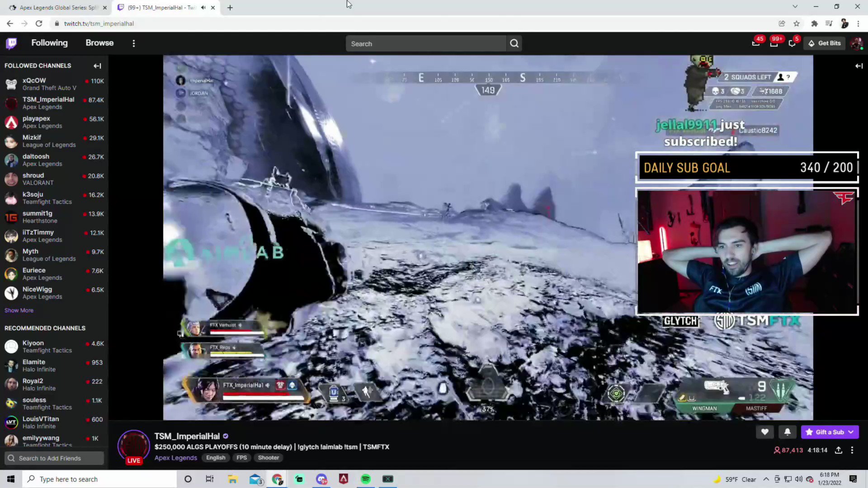
Task: Open Royal2 recommended channel
Action: pyautogui.click(x=54, y=385)
